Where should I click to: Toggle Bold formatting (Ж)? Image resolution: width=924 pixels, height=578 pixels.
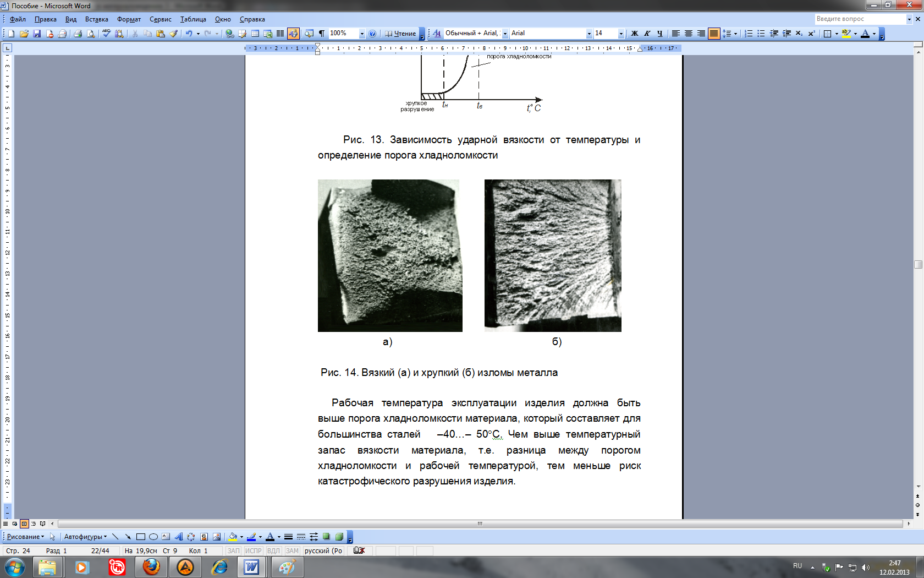click(x=634, y=34)
